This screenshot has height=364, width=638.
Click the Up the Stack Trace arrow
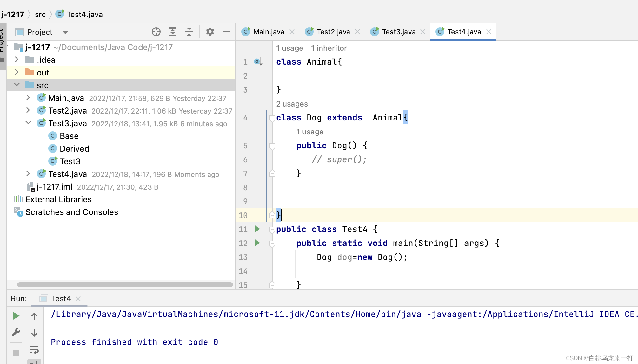pos(34,316)
